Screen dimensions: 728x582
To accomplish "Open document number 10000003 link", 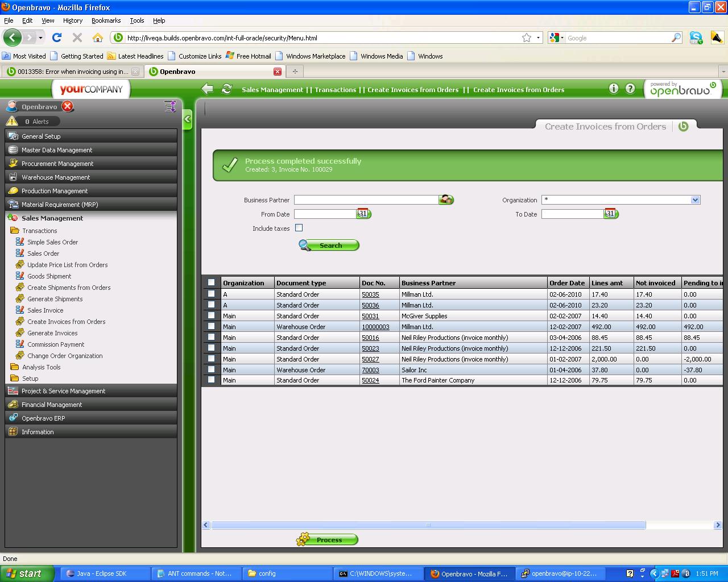I will (x=375, y=327).
